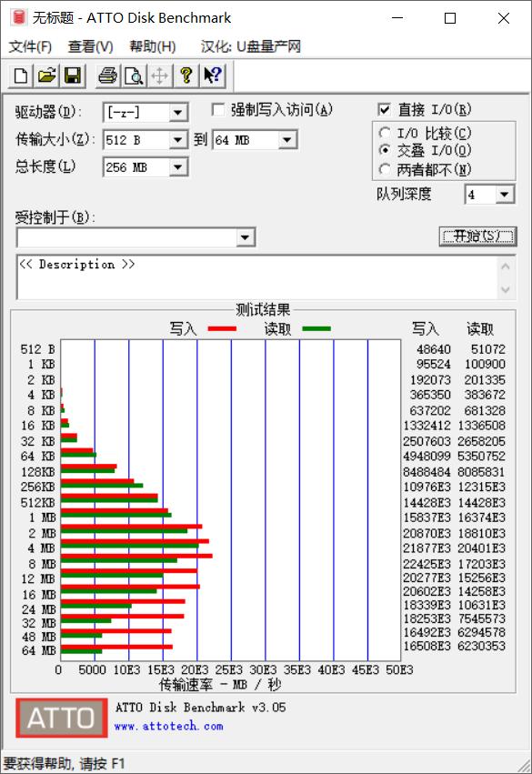Open a saved benchmark file icon
Image resolution: width=532 pixels, height=774 pixels.
click(47, 75)
